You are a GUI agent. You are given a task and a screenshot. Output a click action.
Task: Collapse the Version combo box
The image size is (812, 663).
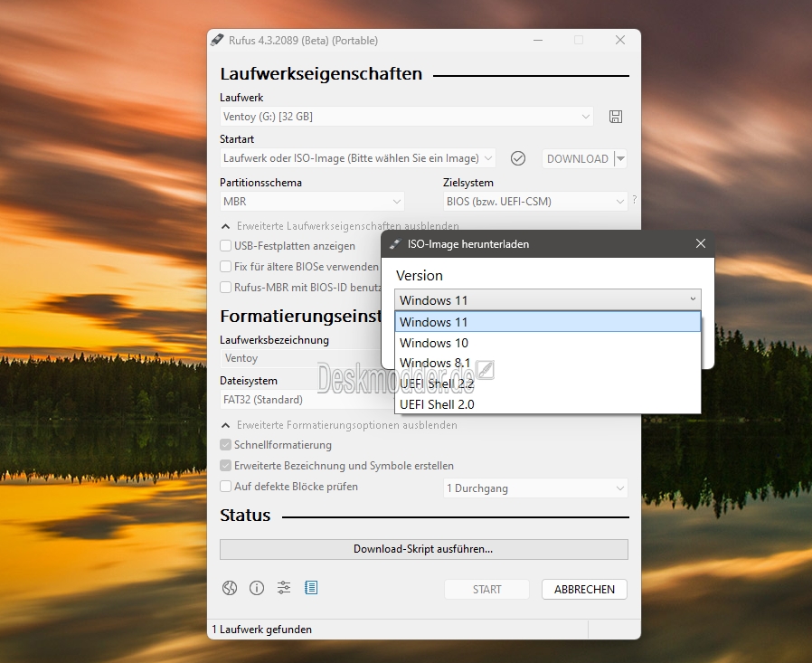(548, 300)
